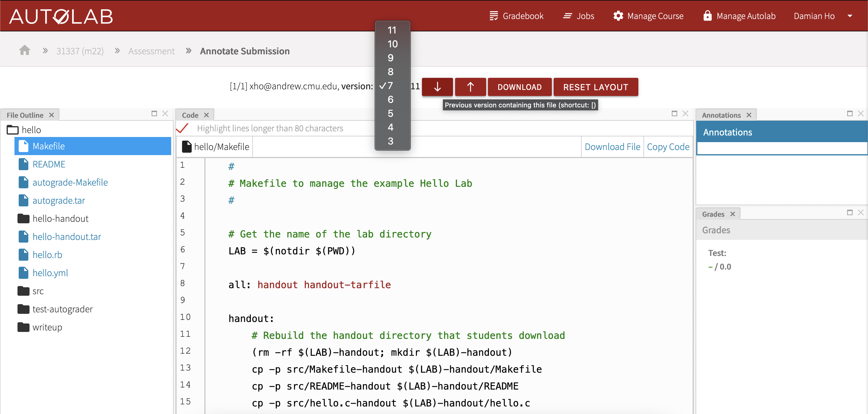
Task: Open hello.yml file
Action: pyautogui.click(x=50, y=273)
